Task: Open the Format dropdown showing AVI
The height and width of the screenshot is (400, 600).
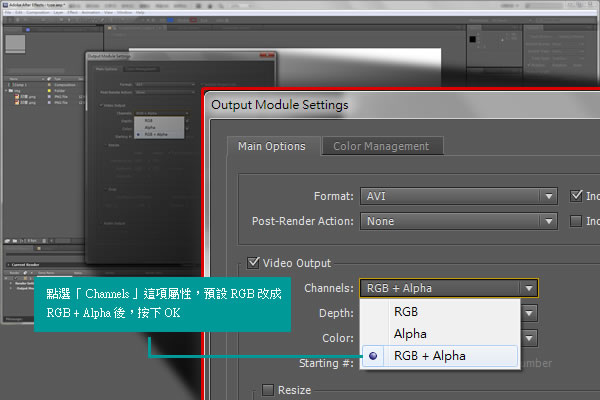Action: (x=458, y=196)
